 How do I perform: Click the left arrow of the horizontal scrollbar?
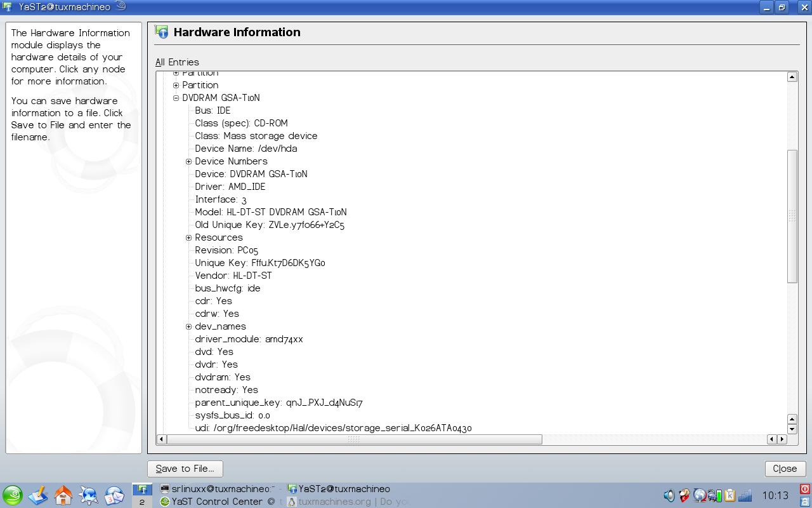pyautogui.click(x=161, y=439)
